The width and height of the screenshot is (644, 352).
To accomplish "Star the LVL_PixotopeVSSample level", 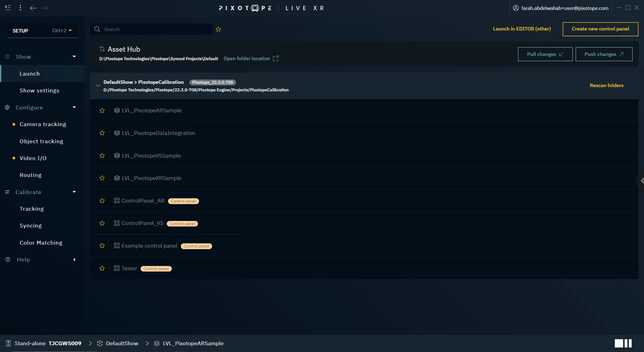I will point(102,155).
